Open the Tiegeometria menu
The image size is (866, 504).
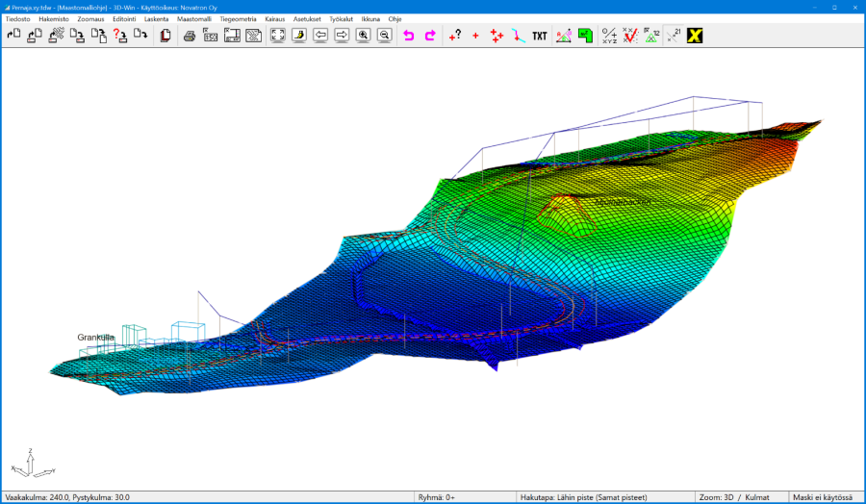coord(238,18)
